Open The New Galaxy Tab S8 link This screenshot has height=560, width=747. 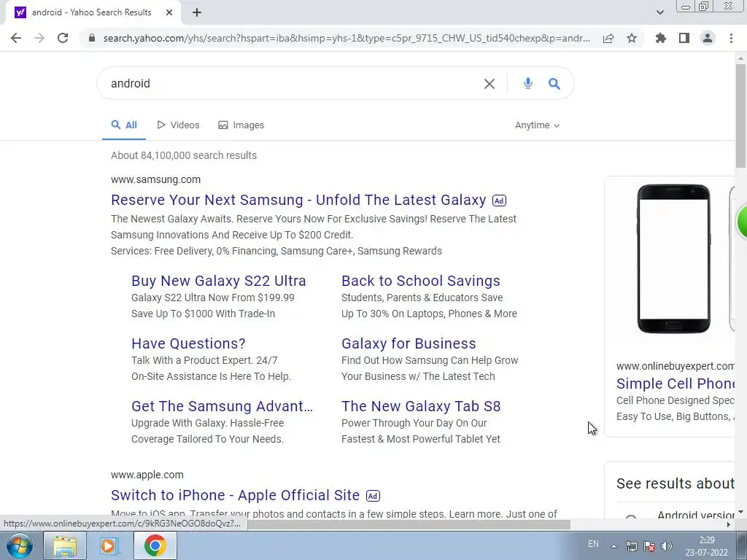click(x=421, y=406)
